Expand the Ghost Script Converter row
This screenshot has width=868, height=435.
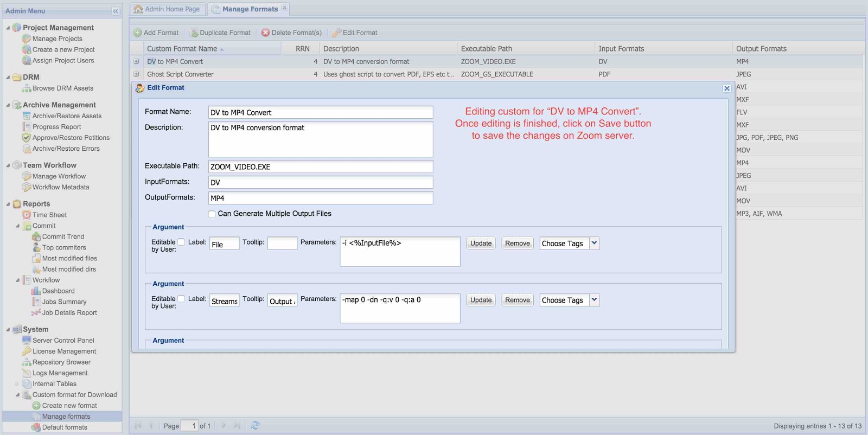coord(136,74)
